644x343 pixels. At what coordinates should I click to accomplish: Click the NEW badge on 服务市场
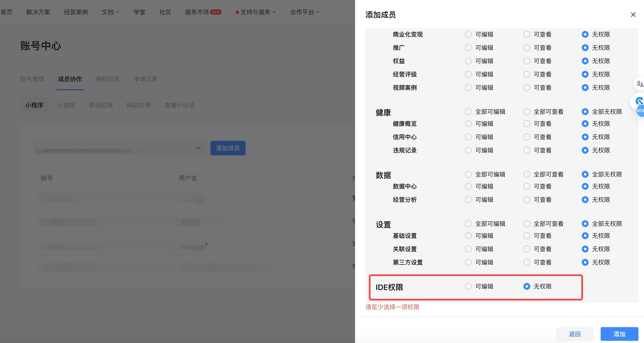point(216,12)
